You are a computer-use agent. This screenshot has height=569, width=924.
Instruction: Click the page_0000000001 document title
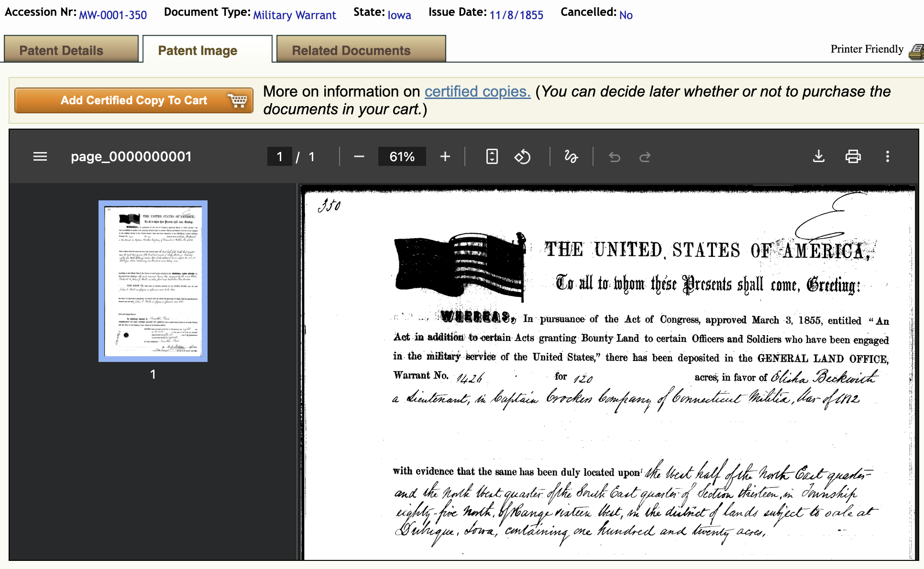pyautogui.click(x=131, y=156)
